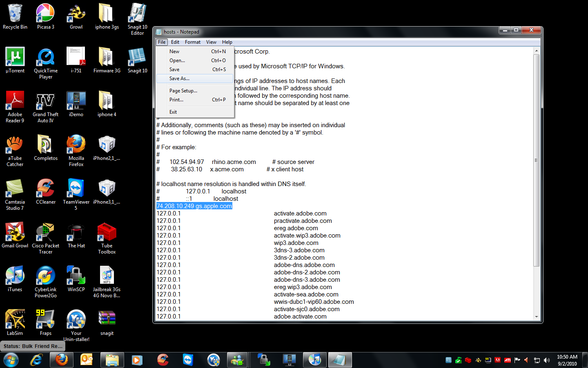Choose Exit in the File menu
588x368 pixels.
pyautogui.click(x=195, y=112)
